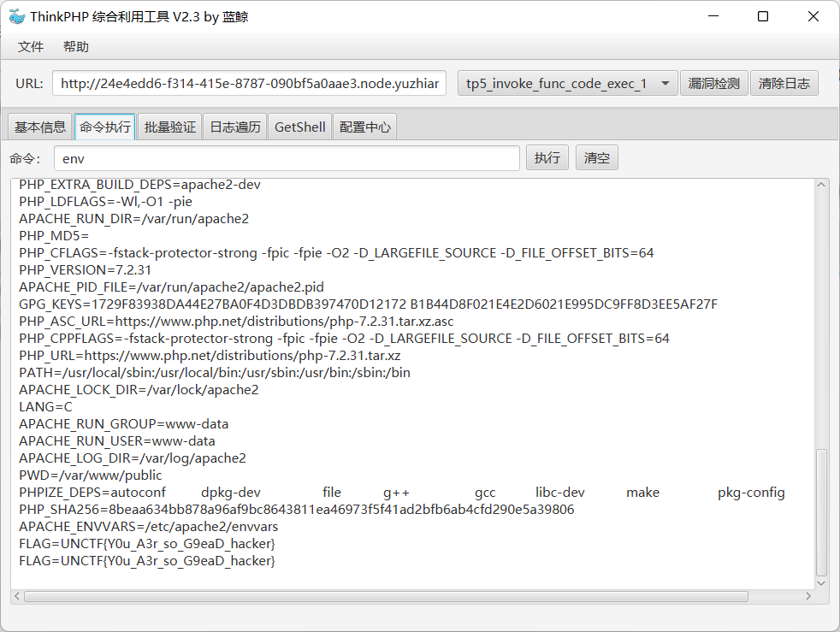Click the APACHE_RUN_GROUP=www-data line

[124, 423]
